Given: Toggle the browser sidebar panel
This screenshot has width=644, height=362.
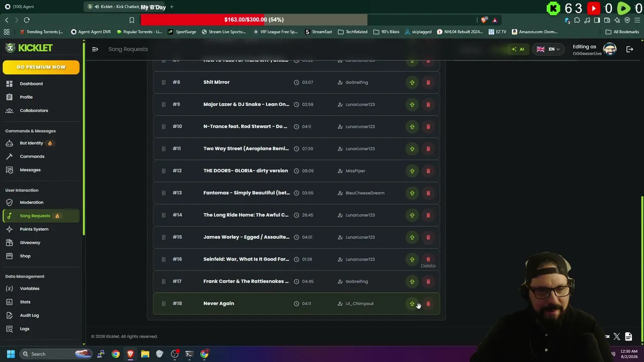Looking at the screenshot, I should pyautogui.click(x=597, y=20).
